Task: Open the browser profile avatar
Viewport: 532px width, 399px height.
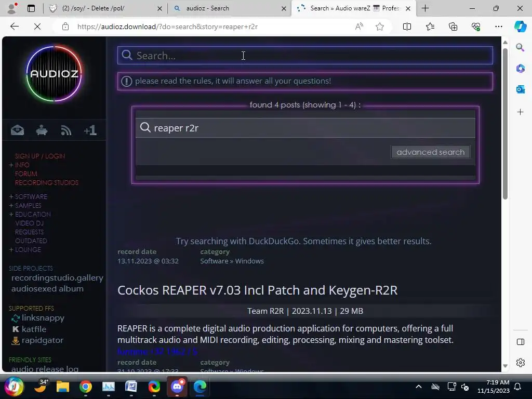Action: click(x=12, y=8)
